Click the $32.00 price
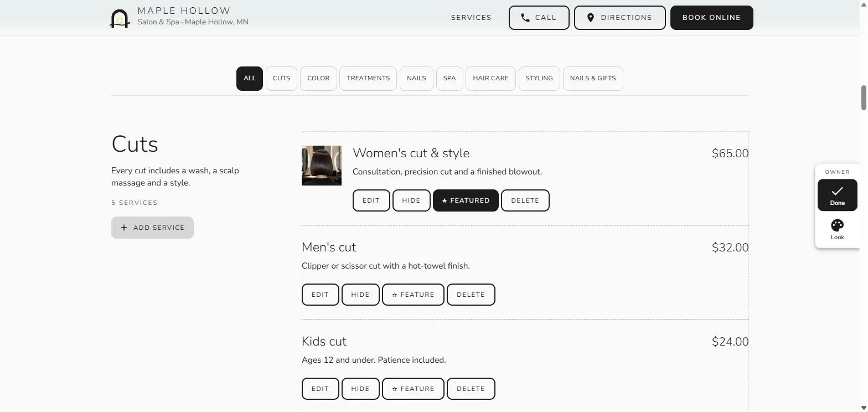This screenshot has width=868, height=412. click(x=730, y=248)
